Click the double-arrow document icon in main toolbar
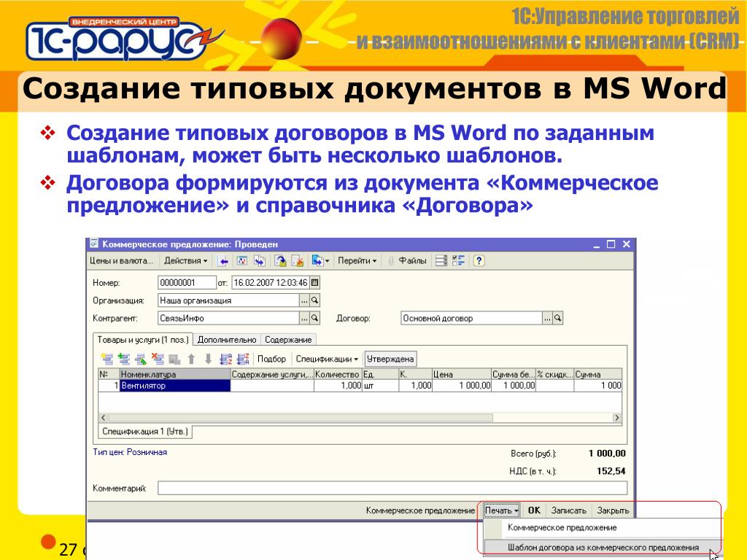The width and height of the screenshot is (747, 560). [x=260, y=261]
